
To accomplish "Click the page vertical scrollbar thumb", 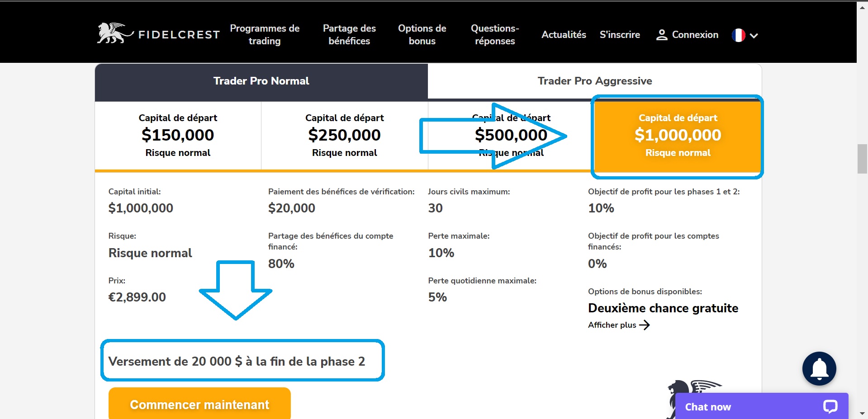I will [x=862, y=159].
